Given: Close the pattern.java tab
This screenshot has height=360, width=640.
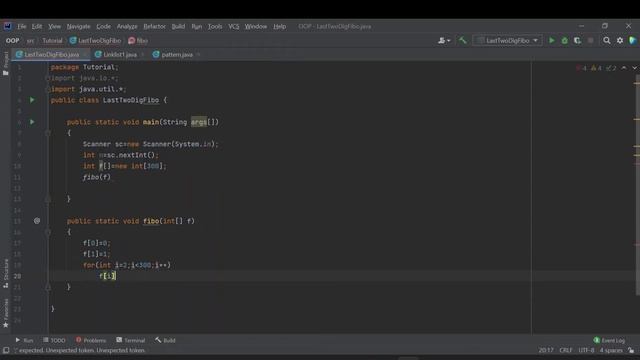Looking at the screenshot, I should click(x=198, y=55).
